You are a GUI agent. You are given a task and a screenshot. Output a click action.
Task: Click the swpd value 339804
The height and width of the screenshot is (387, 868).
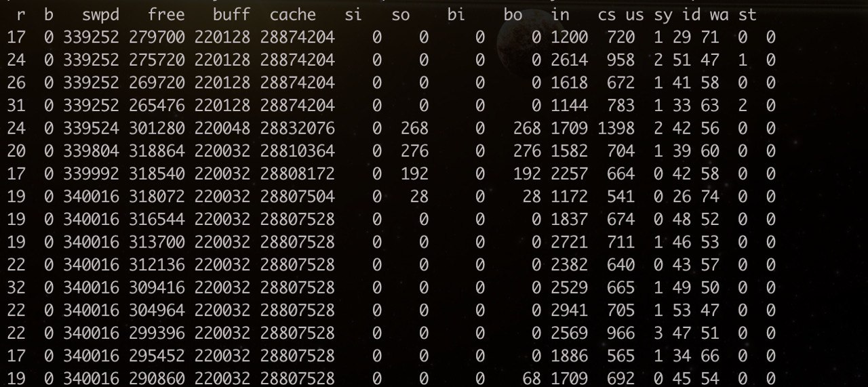(91, 150)
